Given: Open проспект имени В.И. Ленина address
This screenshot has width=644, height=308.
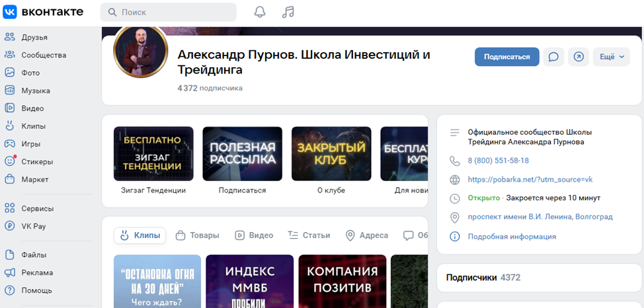Looking at the screenshot, I should [540, 217].
